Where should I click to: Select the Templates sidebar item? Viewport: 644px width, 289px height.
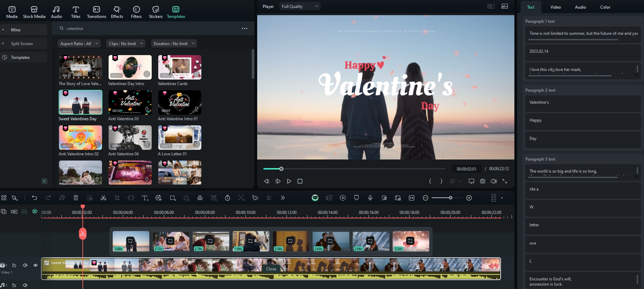pyautogui.click(x=23, y=58)
